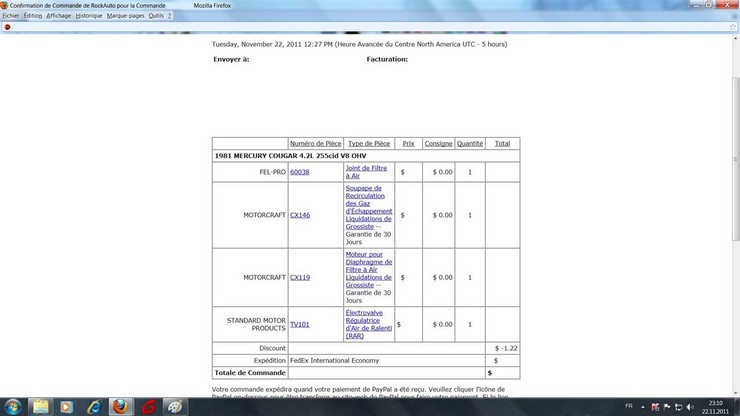Open part number TV101 link
740x416 pixels.
[x=300, y=324]
